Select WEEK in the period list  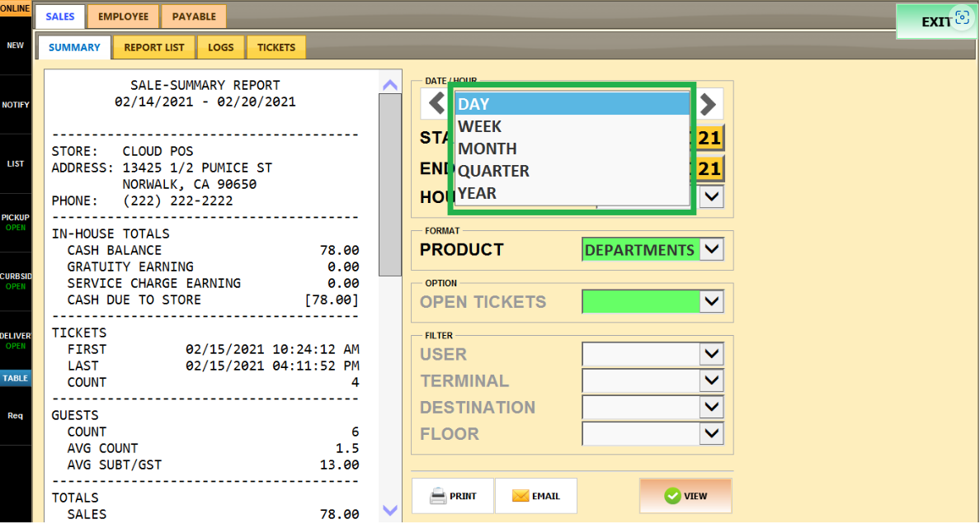572,126
